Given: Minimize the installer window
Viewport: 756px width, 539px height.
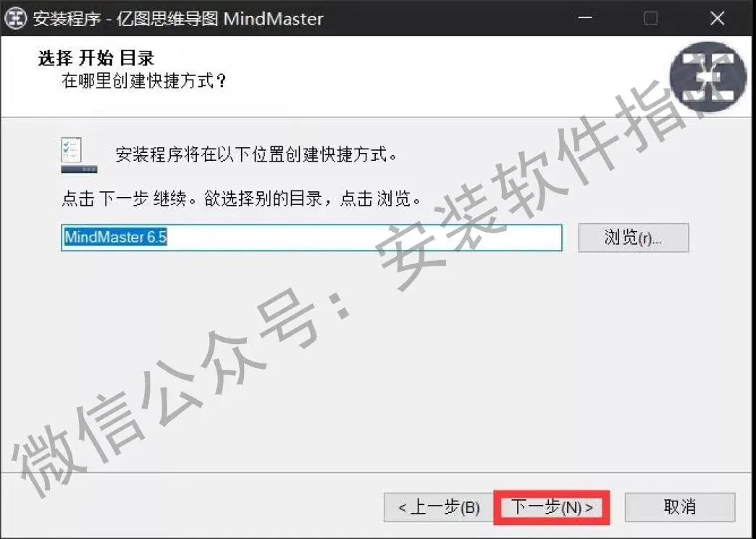Looking at the screenshot, I should [x=585, y=18].
